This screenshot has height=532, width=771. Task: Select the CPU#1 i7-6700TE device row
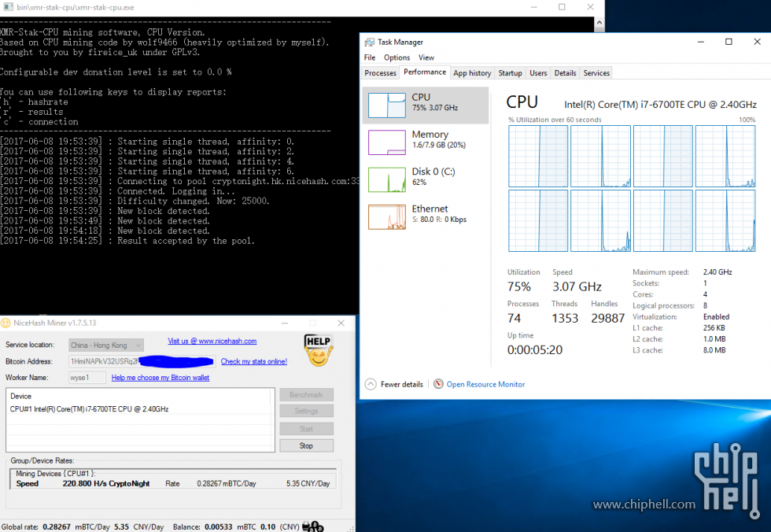pyautogui.click(x=139, y=409)
